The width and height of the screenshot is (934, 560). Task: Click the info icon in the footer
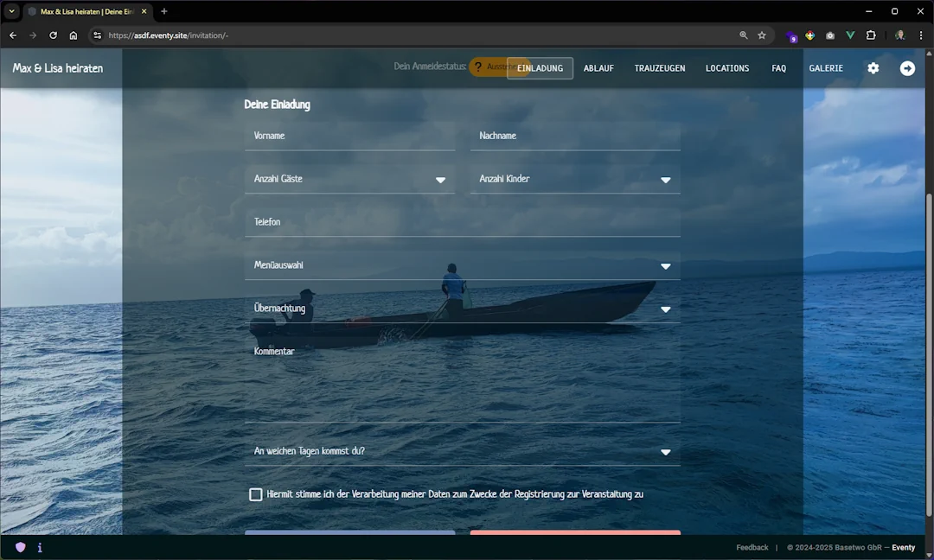coord(40,547)
